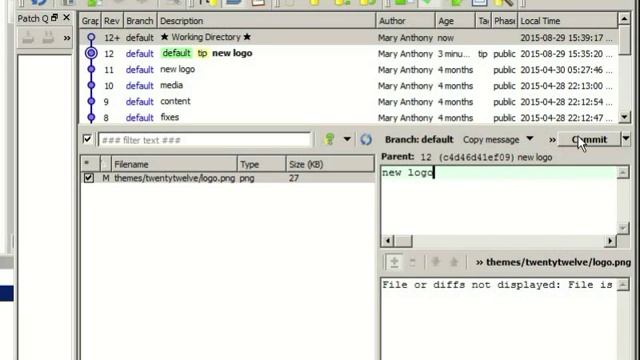Click the yellow 'tip' tag badge
Viewport: 640px width, 360px height.
click(x=202, y=53)
